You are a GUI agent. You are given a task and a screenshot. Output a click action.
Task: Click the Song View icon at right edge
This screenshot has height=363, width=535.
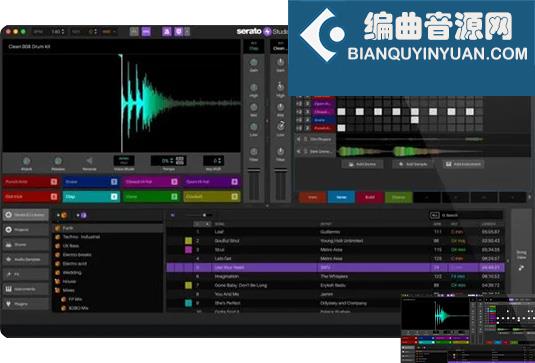coord(521,268)
